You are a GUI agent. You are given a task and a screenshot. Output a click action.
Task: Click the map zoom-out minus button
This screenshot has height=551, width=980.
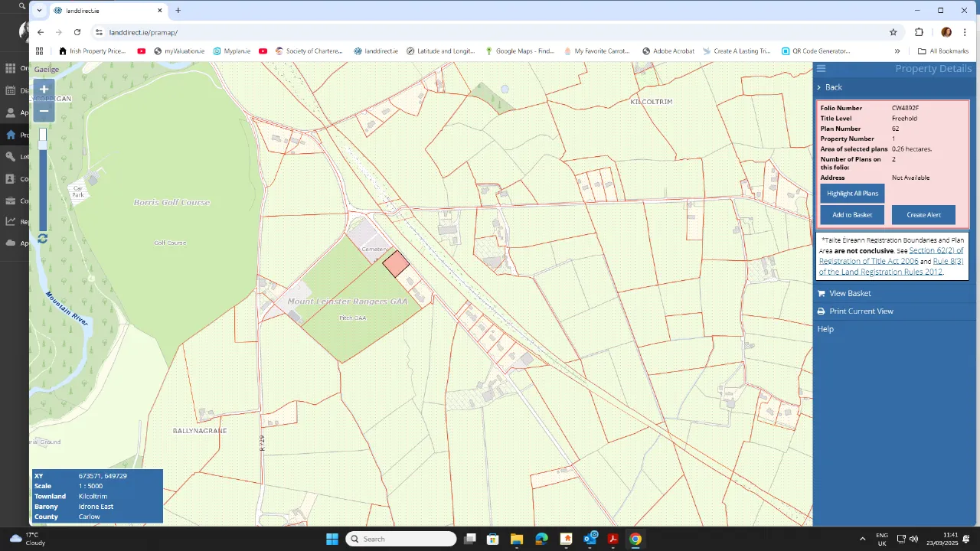[44, 110]
